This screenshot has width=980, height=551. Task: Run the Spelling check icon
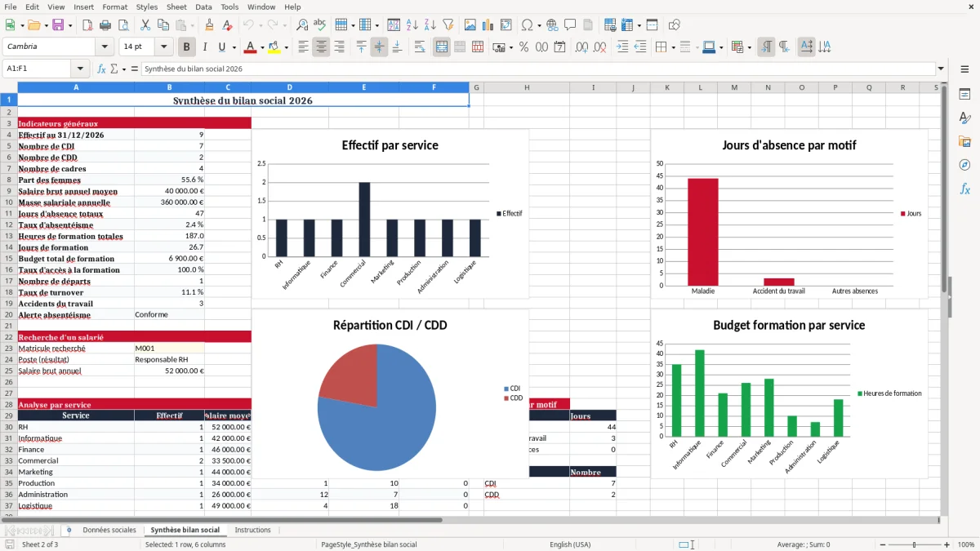point(320,25)
